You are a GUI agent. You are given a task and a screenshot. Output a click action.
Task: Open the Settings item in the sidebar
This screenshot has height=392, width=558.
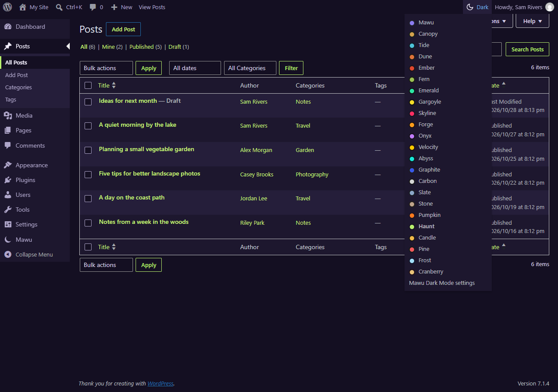[35, 224]
